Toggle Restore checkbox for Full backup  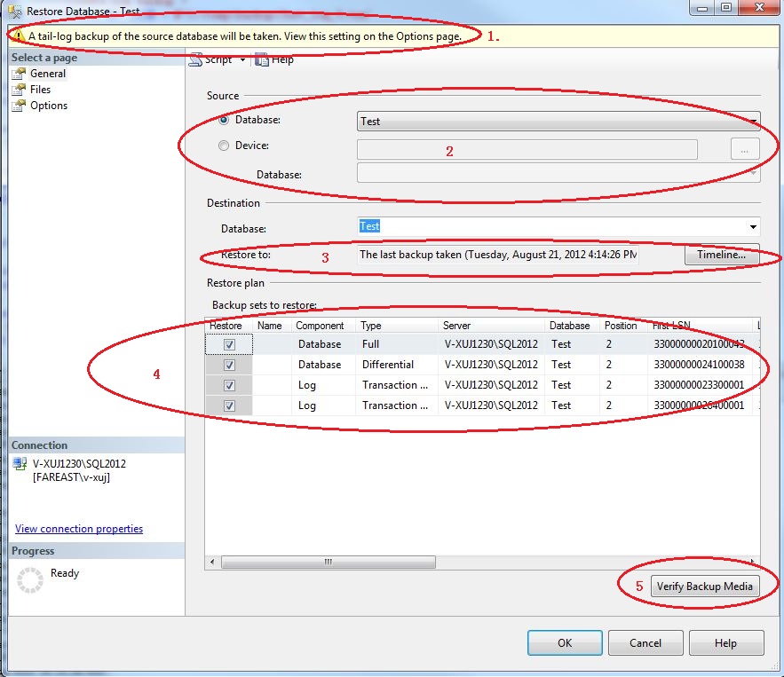[x=229, y=345]
